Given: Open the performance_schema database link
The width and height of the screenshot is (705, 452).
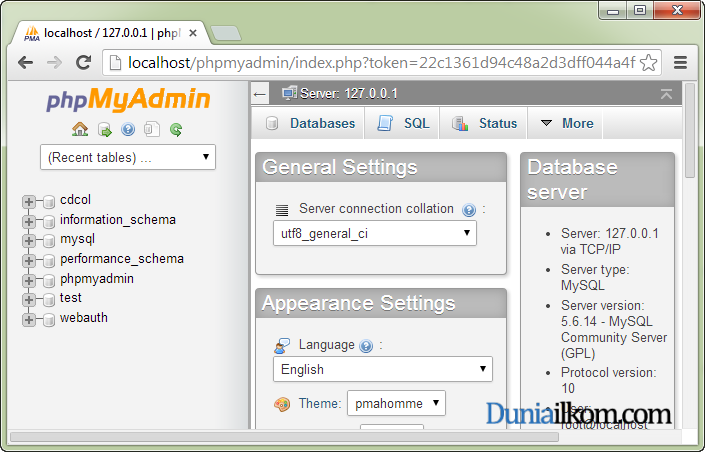Looking at the screenshot, I should coord(122,259).
